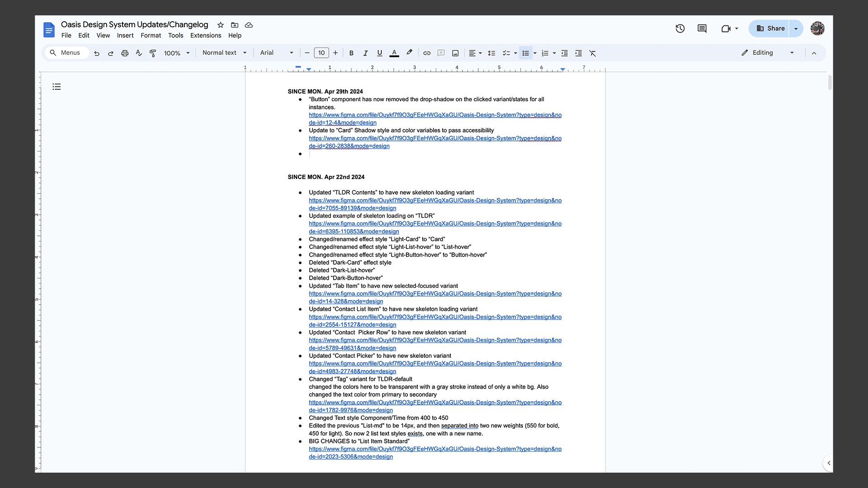Star this document

click(221, 25)
